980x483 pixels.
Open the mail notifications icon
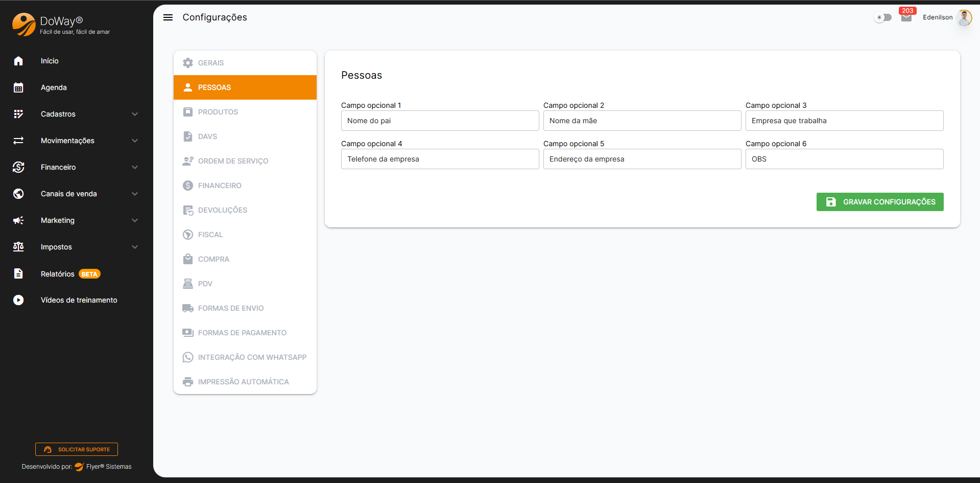pyautogui.click(x=906, y=17)
